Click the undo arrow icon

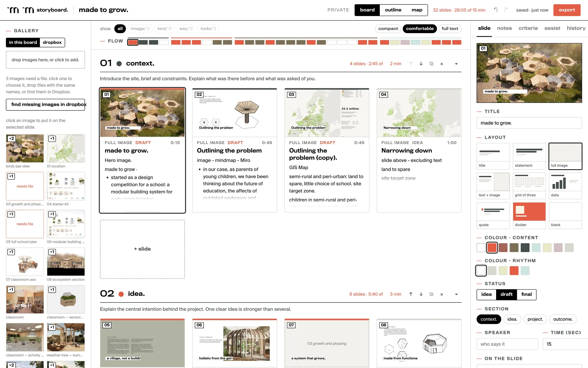pyautogui.click(x=496, y=10)
